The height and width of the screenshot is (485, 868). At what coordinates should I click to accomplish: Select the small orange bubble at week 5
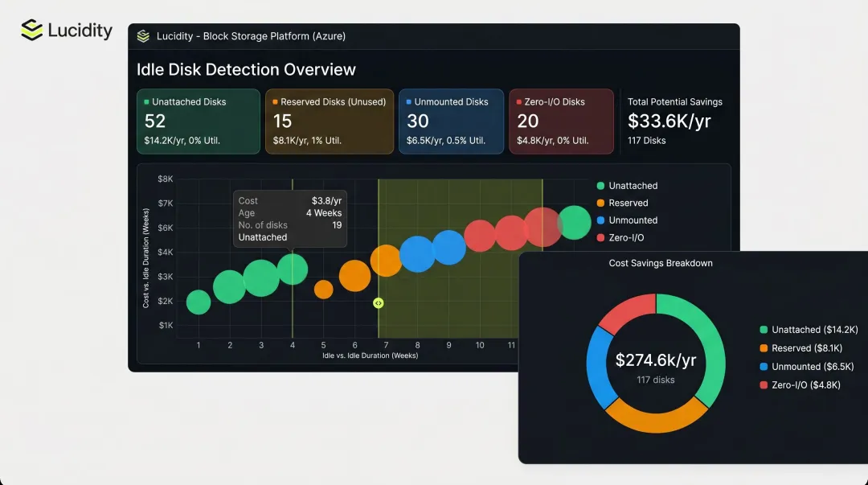click(x=323, y=290)
